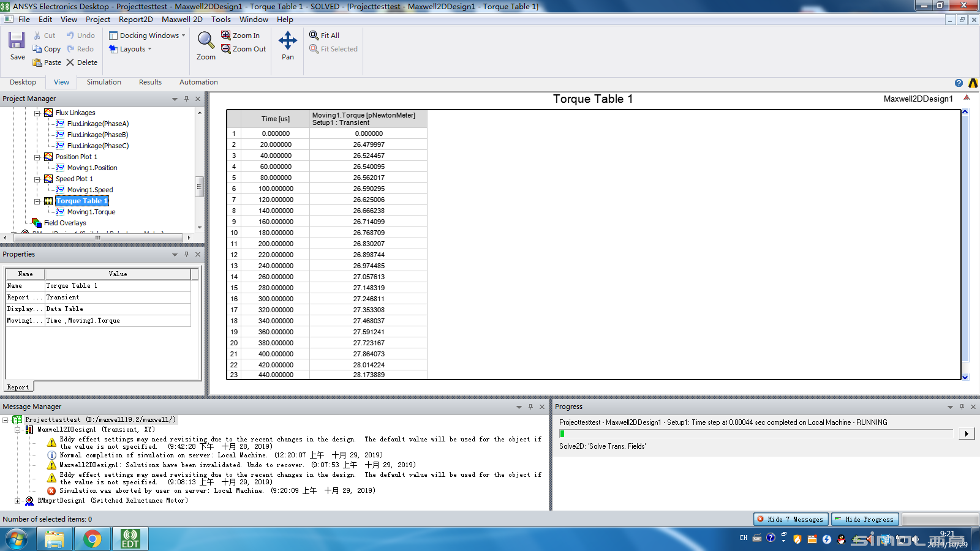
Task: Click the Field Overlays tree icon
Action: (37, 223)
